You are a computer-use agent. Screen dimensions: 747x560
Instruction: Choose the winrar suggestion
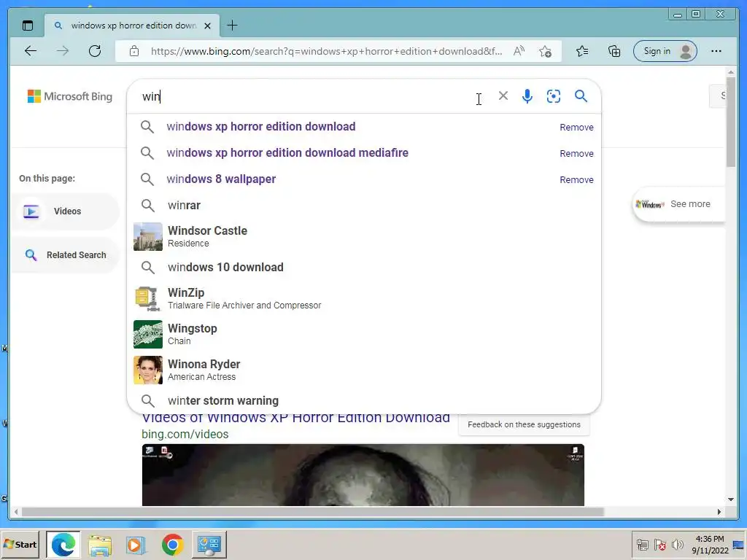tap(364, 205)
